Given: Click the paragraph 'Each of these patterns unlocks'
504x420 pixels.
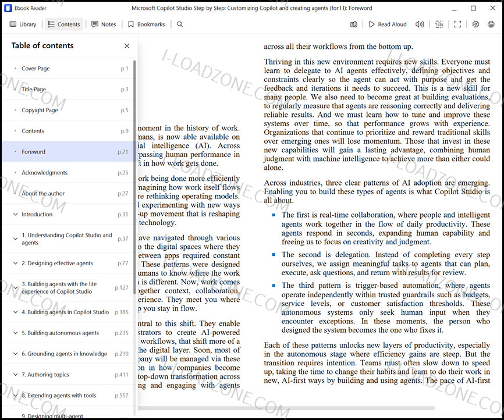Looking at the screenshot, I should (377, 363).
